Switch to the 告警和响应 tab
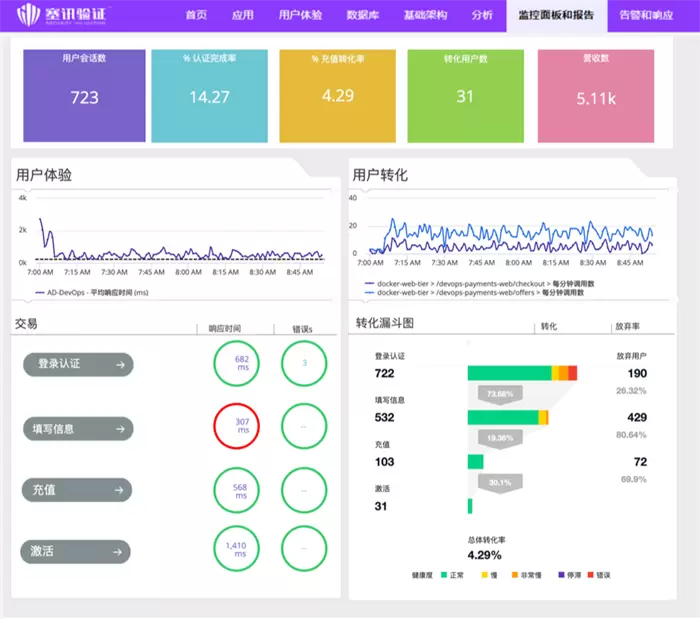The width and height of the screenshot is (700, 619). tap(653, 16)
